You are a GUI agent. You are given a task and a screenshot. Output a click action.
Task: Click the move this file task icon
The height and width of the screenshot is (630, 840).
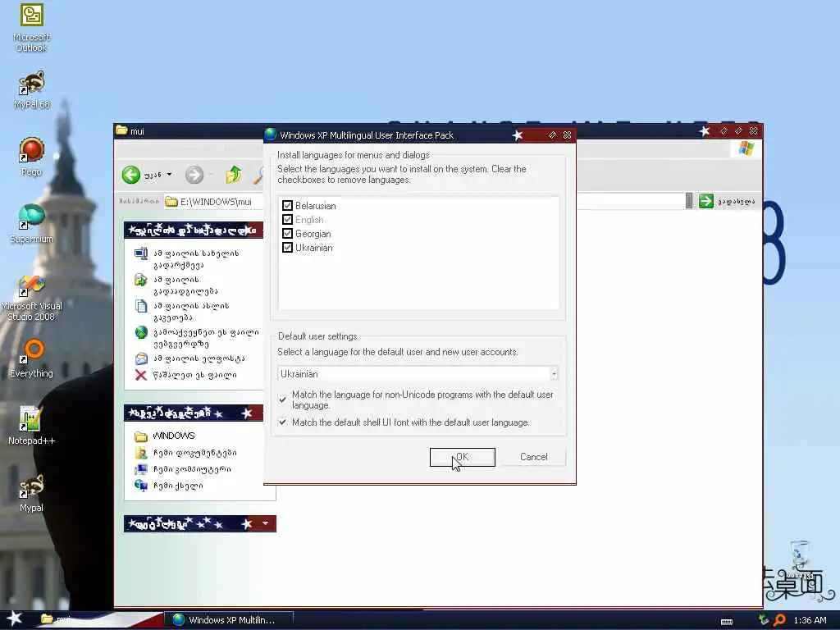(x=141, y=280)
